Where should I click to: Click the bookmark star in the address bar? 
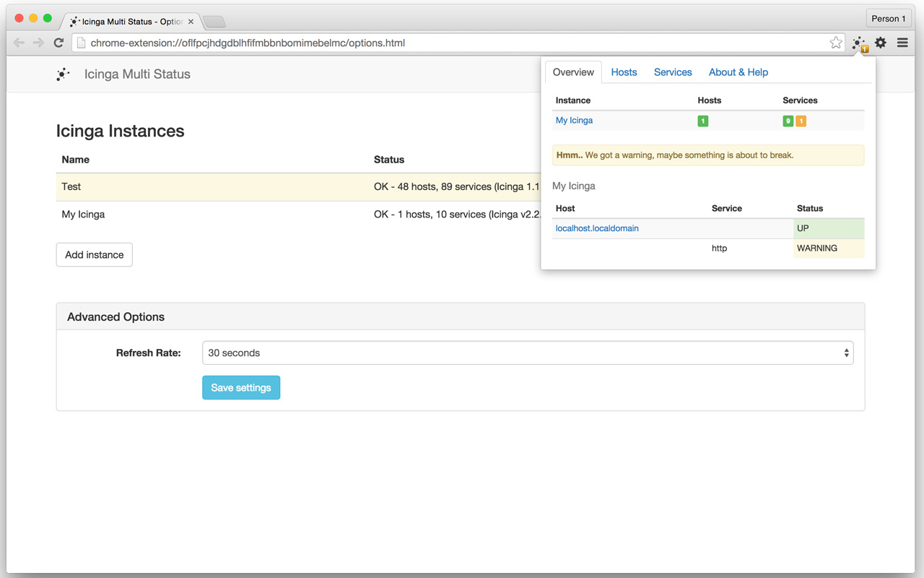click(835, 43)
